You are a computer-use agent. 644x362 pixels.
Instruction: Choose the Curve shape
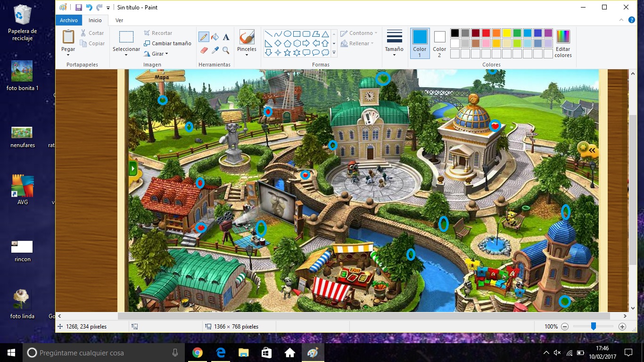[x=278, y=34]
